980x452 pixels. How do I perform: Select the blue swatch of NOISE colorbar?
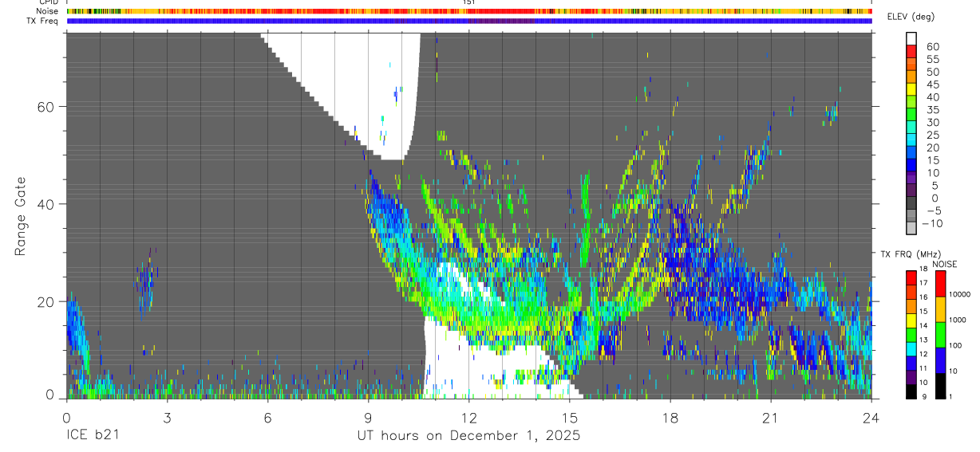tap(940, 360)
